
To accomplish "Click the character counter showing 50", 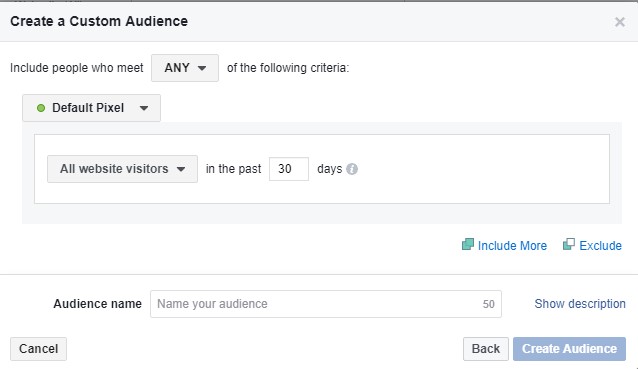I will 489,304.
